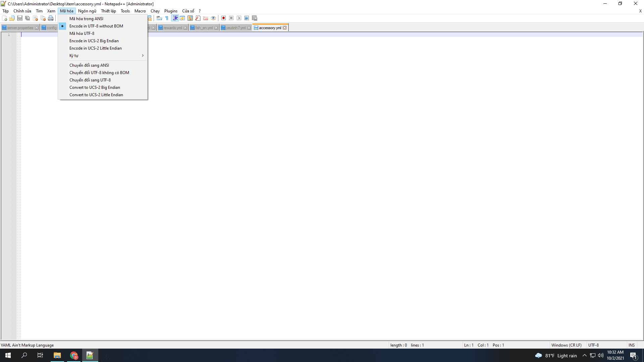Image resolution: width=644 pixels, height=362 pixels.
Task: Show hidden system tray icons chevron
Action: click(x=585, y=356)
